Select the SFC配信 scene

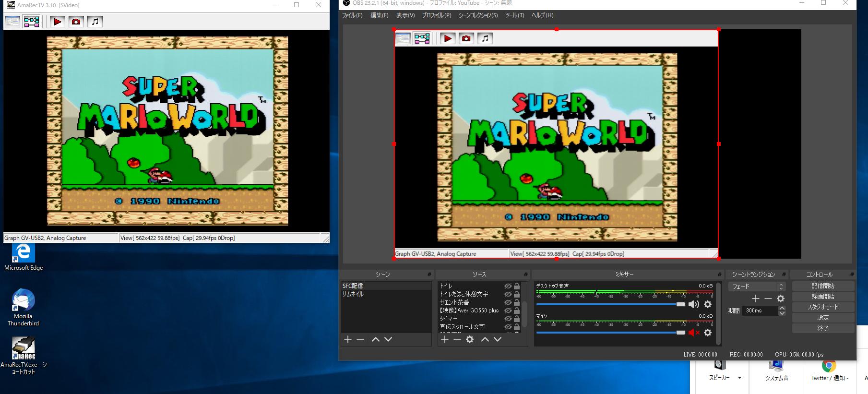tap(386, 286)
